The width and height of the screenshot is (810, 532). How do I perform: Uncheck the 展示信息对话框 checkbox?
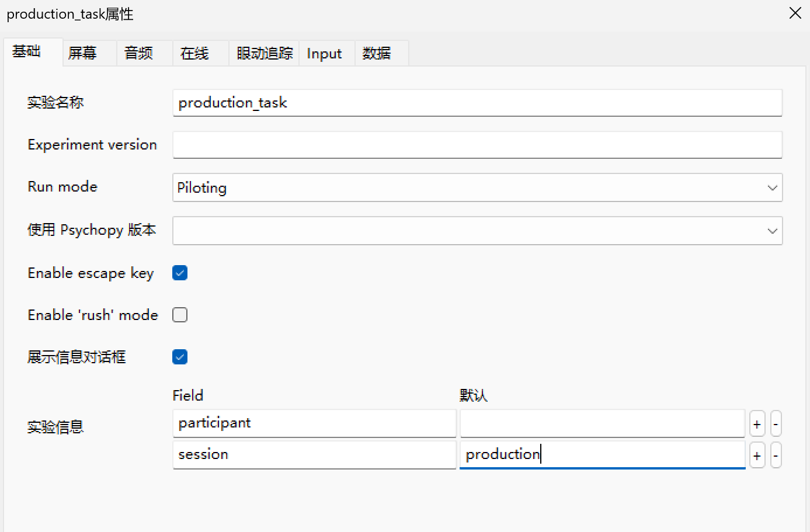click(x=180, y=357)
